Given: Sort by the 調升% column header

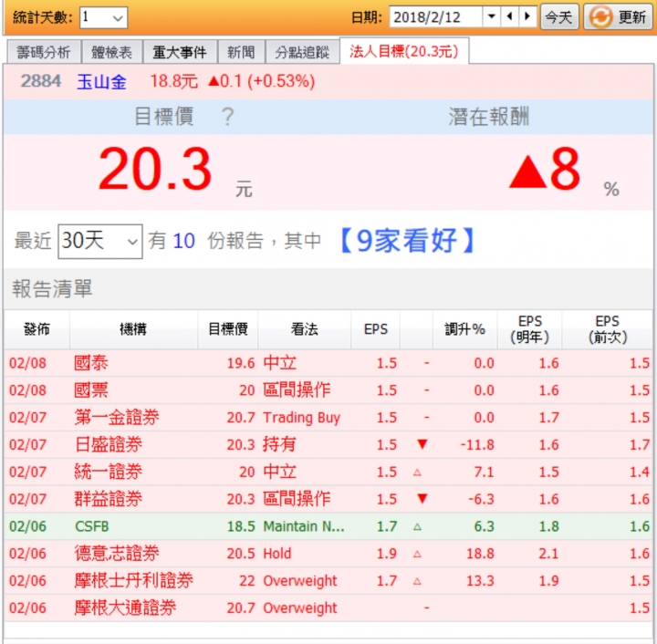Looking at the screenshot, I should pyautogui.click(x=464, y=329).
